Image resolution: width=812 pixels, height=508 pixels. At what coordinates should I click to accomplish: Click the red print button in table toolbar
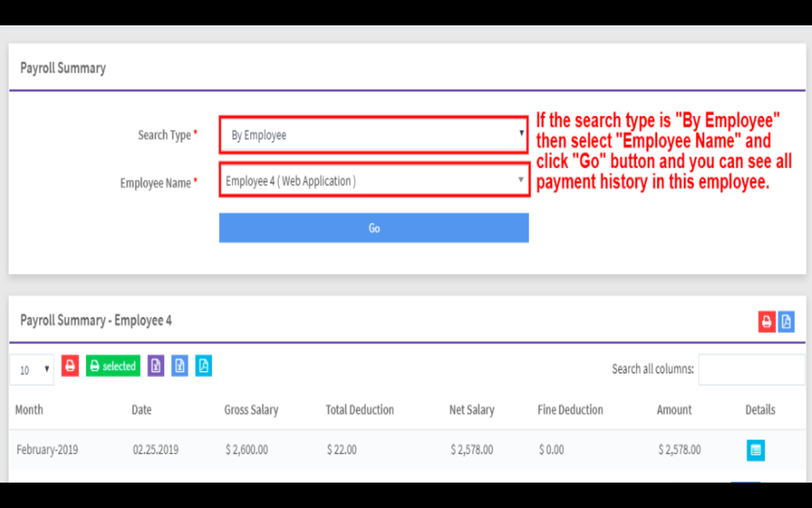click(x=70, y=366)
